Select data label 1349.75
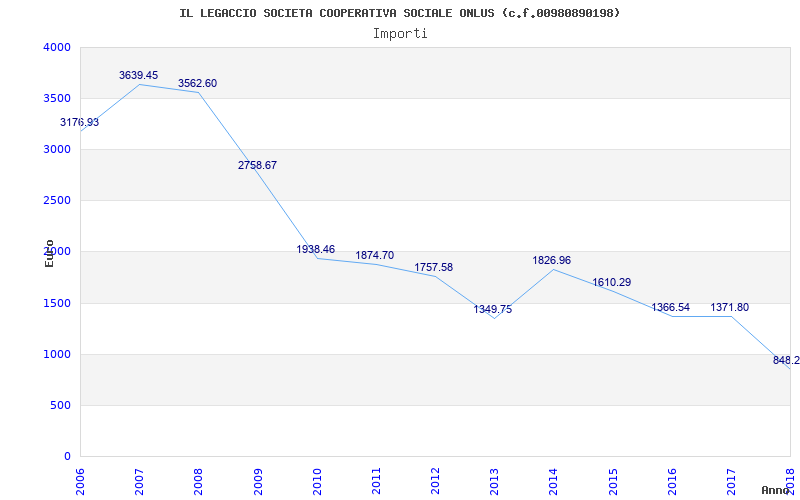 [x=493, y=309]
